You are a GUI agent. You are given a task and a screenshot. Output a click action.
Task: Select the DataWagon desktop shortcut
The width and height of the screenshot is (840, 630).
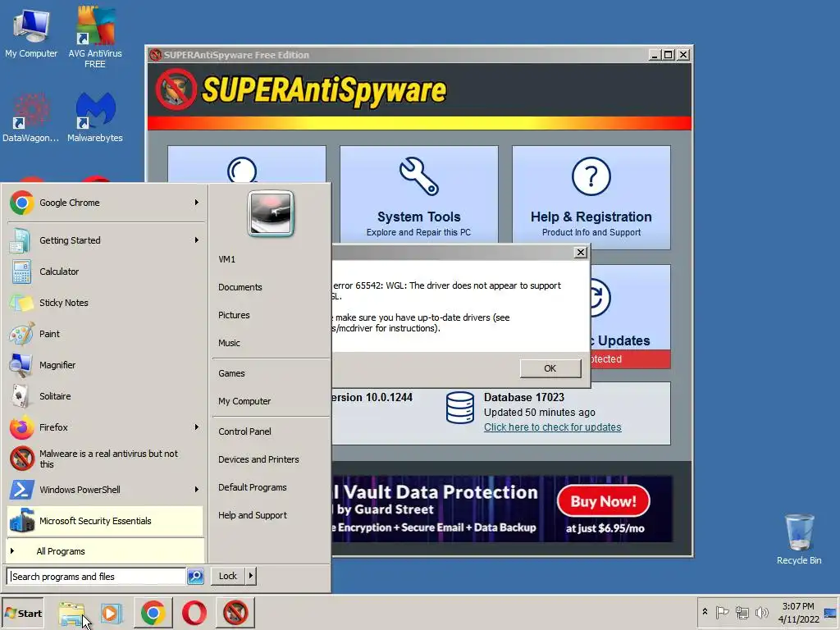click(31, 118)
